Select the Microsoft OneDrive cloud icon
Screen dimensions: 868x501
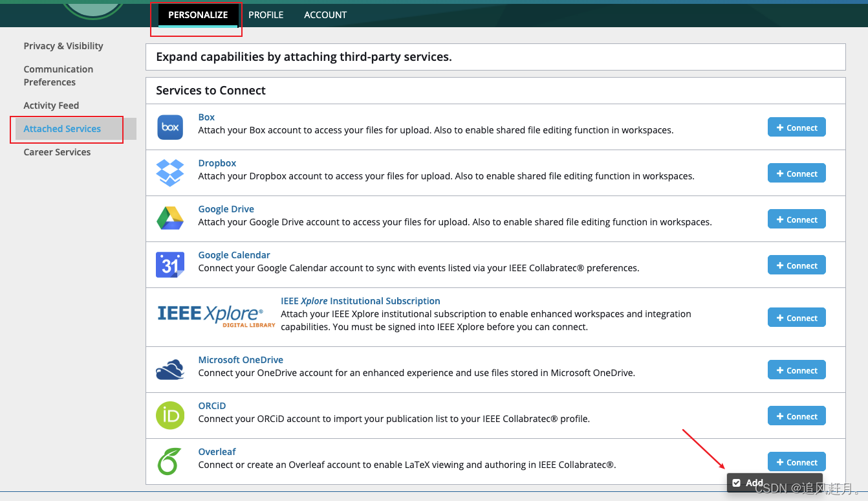169,369
